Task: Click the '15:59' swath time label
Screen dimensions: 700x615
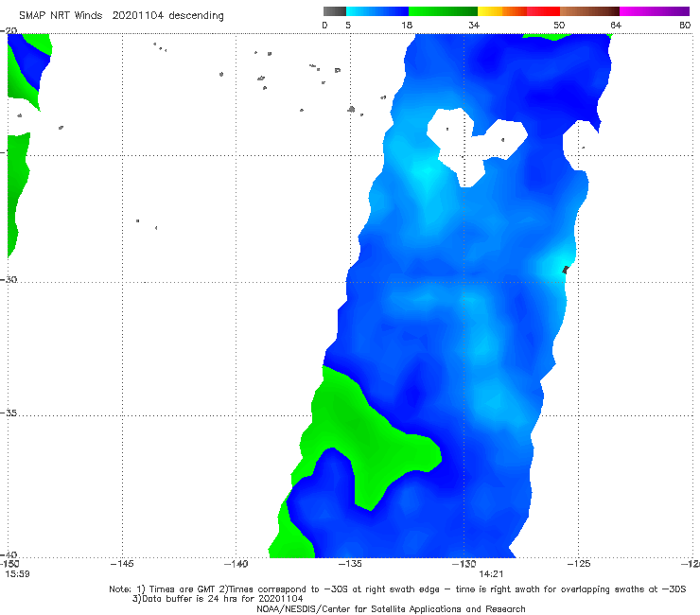Action: pyautogui.click(x=17, y=574)
